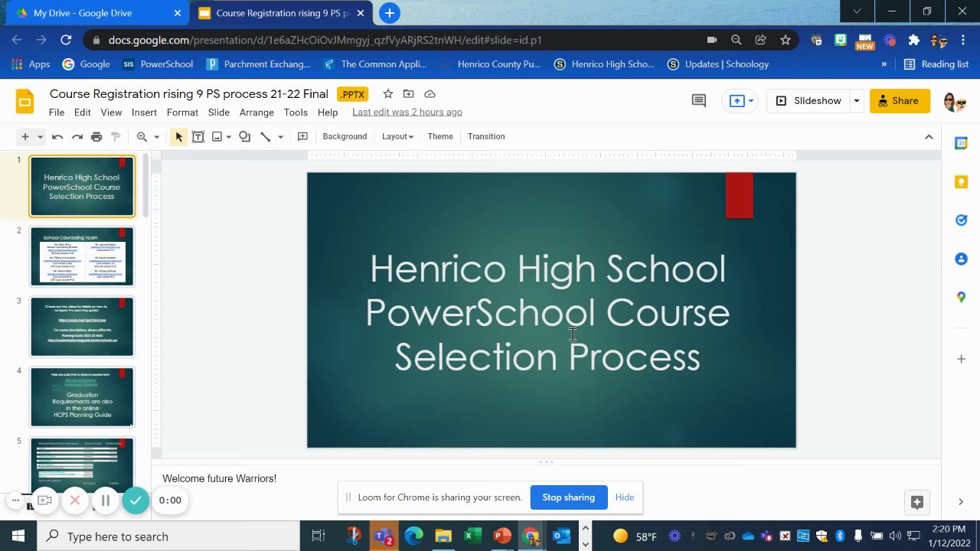The image size is (980, 551).
Task: Open the Format menu
Action: (x=182, y=112)
